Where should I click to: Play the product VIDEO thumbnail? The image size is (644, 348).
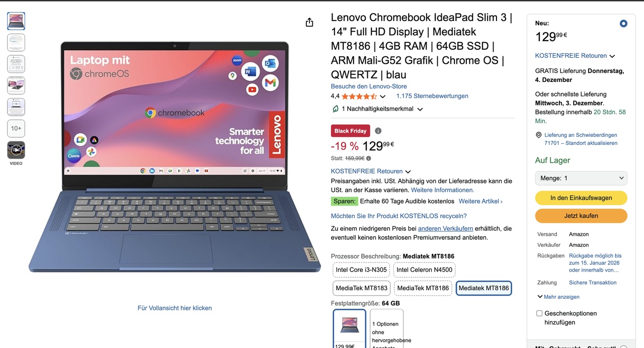(x=16, y=150)
